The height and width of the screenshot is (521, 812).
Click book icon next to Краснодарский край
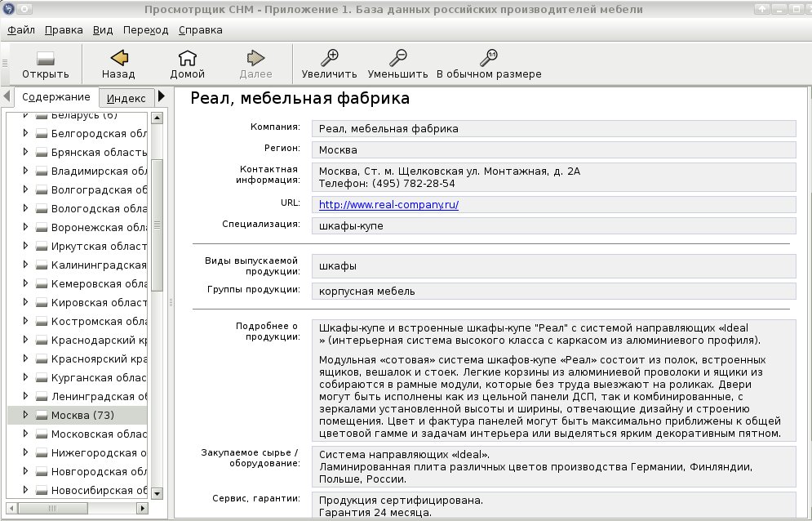[x=42, y=340]
